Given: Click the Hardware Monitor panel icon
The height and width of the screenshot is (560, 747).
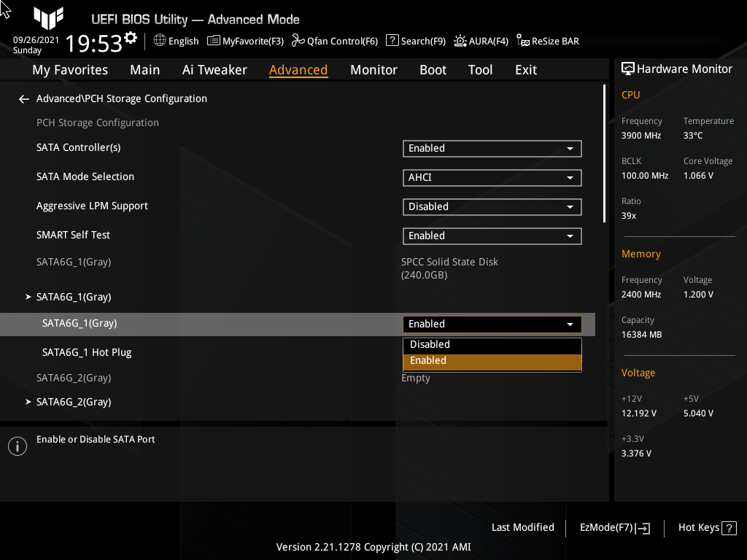Looking at the screenshot, I should [x=629, y=68].
